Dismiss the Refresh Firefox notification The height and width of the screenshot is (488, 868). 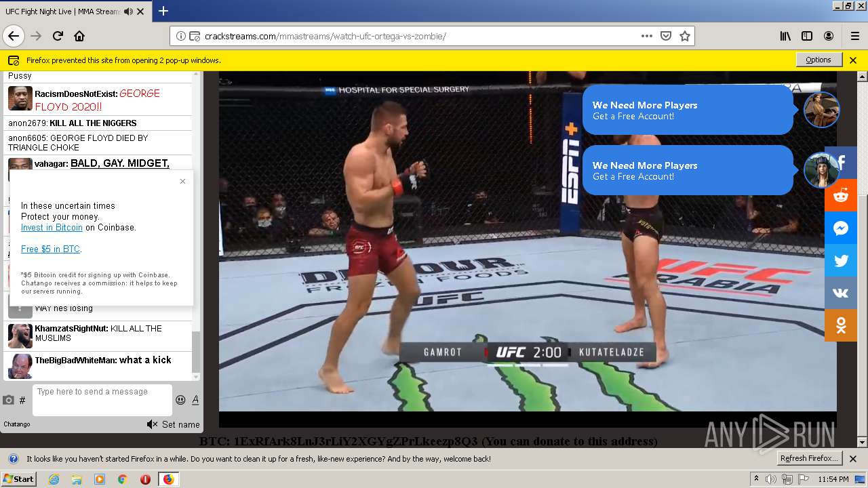[853, 459]
